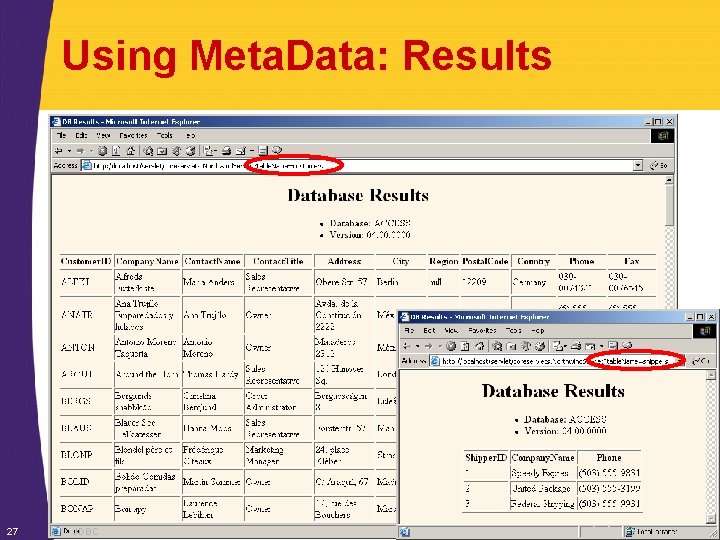Click the Forward arrow in the shippers window
The height and width of the screenshot is (540, 720).
pyautogui.click(x=429, y=346)
